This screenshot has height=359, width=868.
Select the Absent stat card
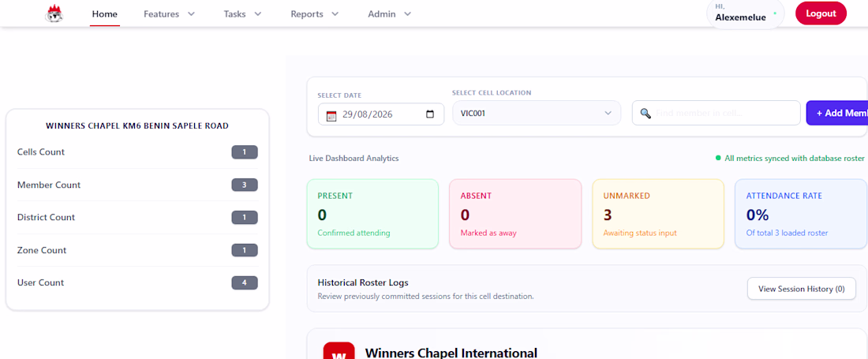pos(515,214)
